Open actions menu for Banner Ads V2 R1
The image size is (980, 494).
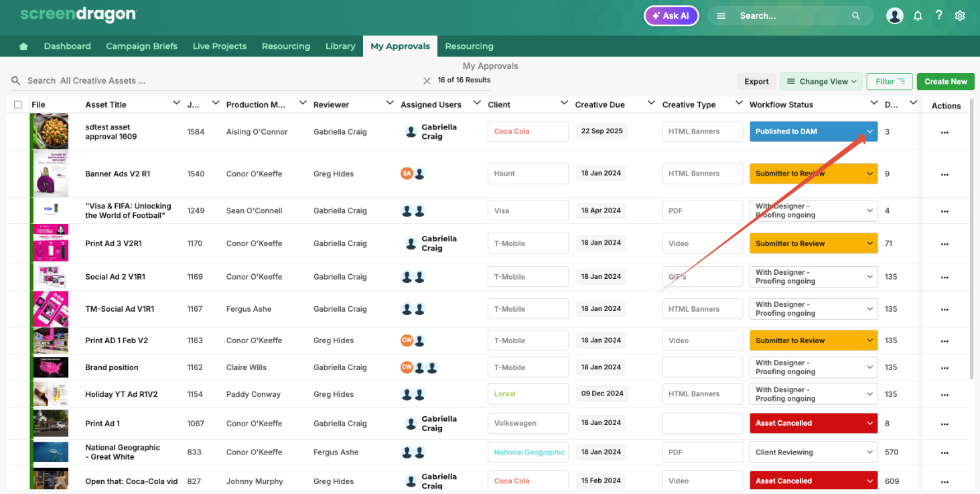[944, 174]
